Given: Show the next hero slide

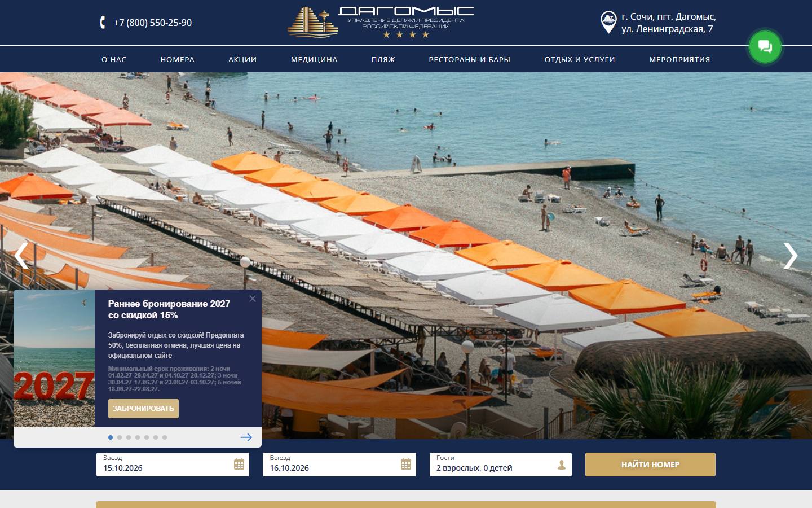Looking at the screenshot, I should pos(791,256).
